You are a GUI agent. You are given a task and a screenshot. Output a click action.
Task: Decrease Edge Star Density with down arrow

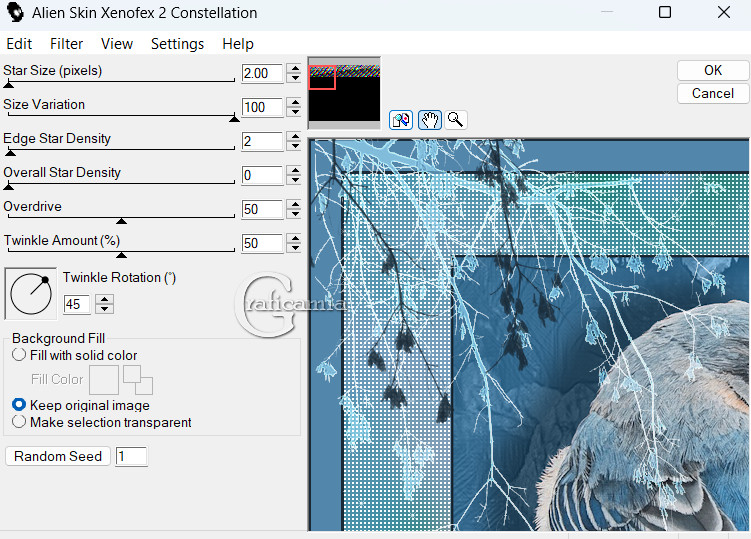[295, 146]
